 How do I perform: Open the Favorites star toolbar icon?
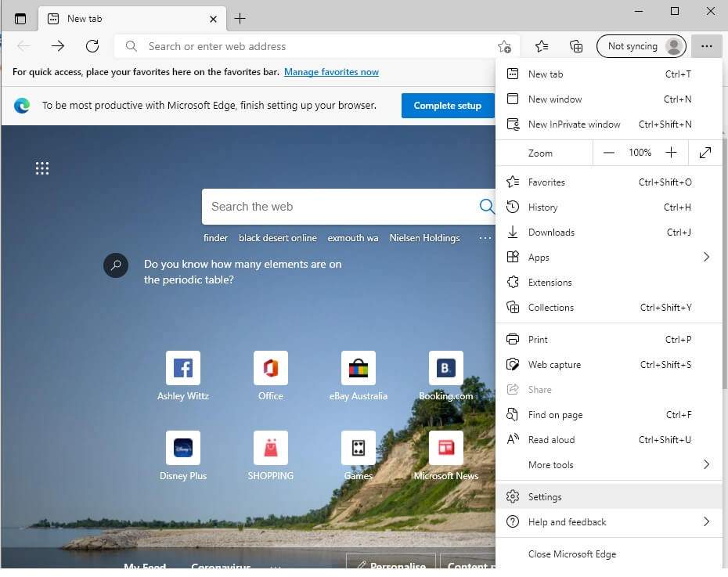point(542,46)
